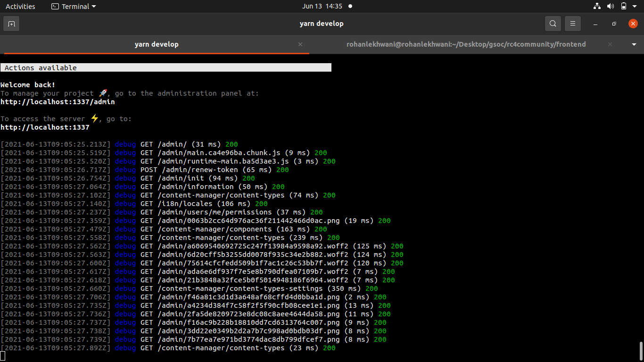Open the terminal hamburger menu

pyautogui.click(x=573, y=24)
